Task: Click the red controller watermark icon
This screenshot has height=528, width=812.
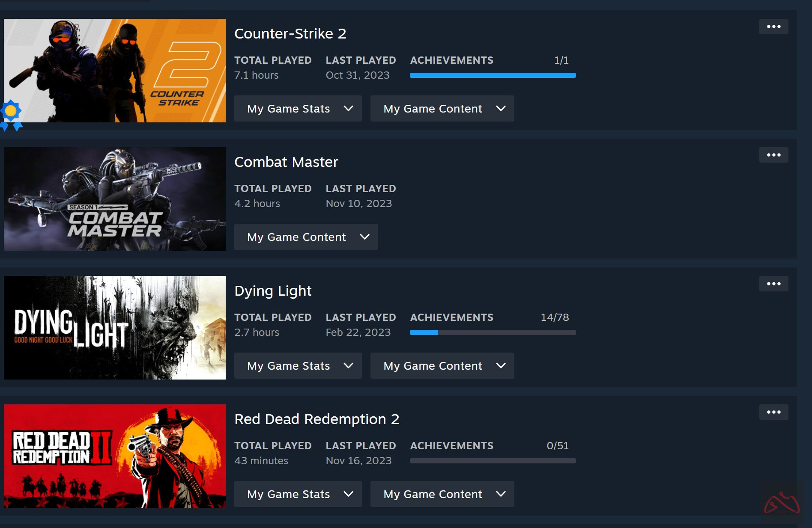Action: [782, 502]
